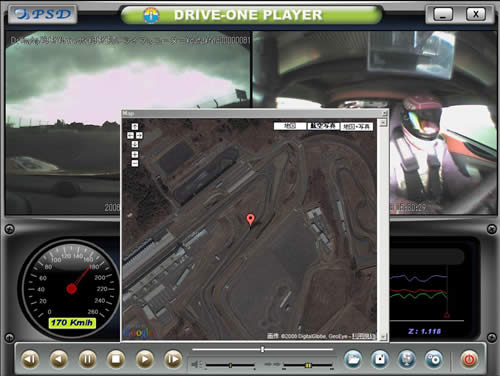Viewport: 500px width, 376px height.
Task: Close the Drive-One Player window
Action: click(x=476, y=14)
